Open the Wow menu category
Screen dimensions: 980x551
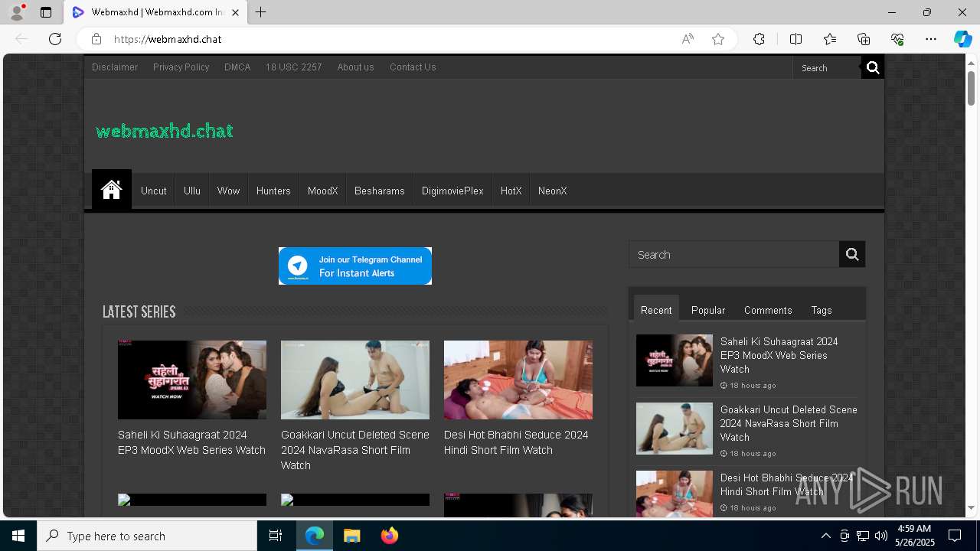[228, 191]
